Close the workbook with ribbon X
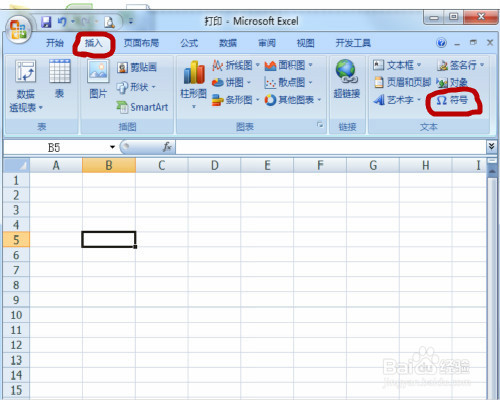 (490, 43)
